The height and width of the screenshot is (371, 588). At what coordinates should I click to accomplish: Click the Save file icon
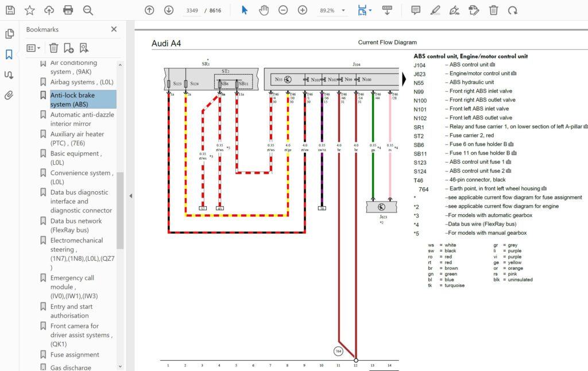(x=10, y=10)
